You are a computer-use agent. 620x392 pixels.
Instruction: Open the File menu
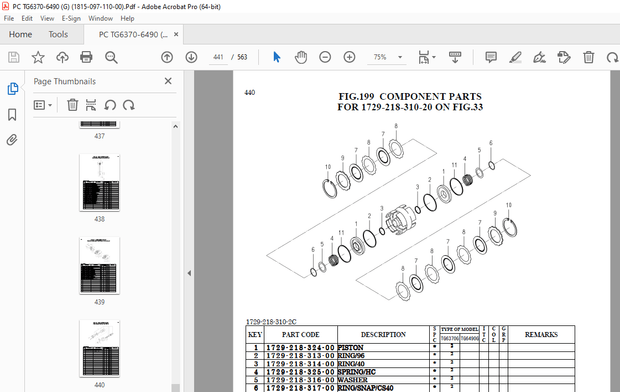click(9, 18)
